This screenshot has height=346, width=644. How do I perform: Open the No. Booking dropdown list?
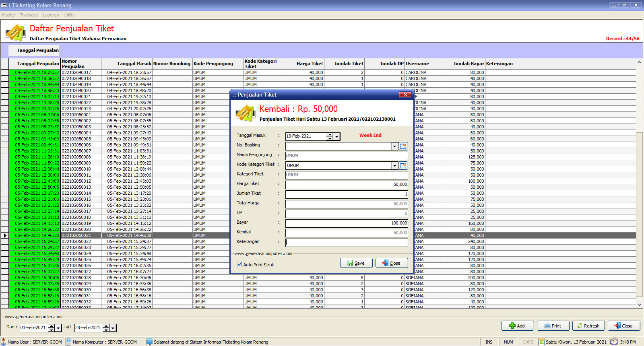point(394,146)
